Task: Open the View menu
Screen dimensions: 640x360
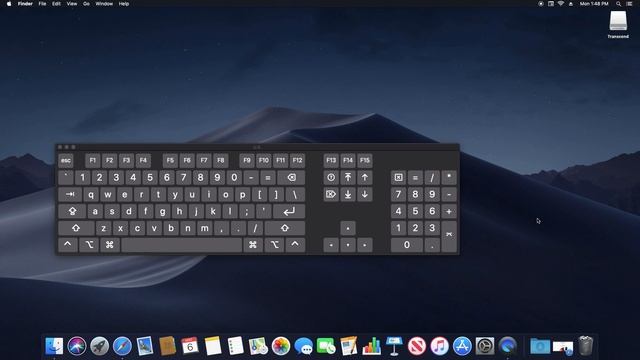Action: [72, 4]
